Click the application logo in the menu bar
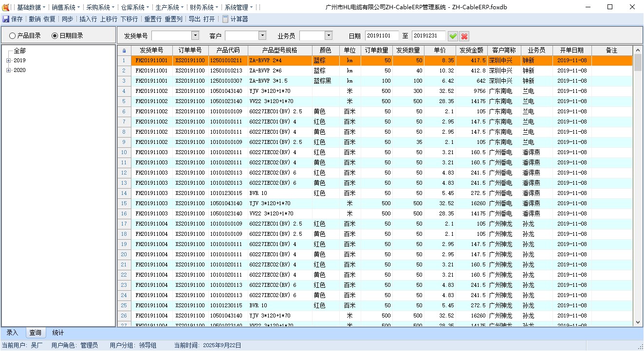Screen dimensions: 644x351 6,7
